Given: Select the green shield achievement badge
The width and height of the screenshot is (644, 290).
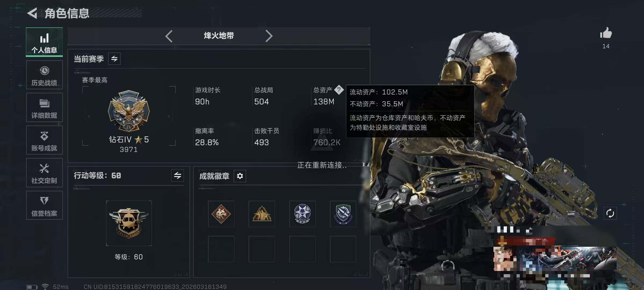Looking at the screenshot, I should pyautogui.click(x=343, y=214).
